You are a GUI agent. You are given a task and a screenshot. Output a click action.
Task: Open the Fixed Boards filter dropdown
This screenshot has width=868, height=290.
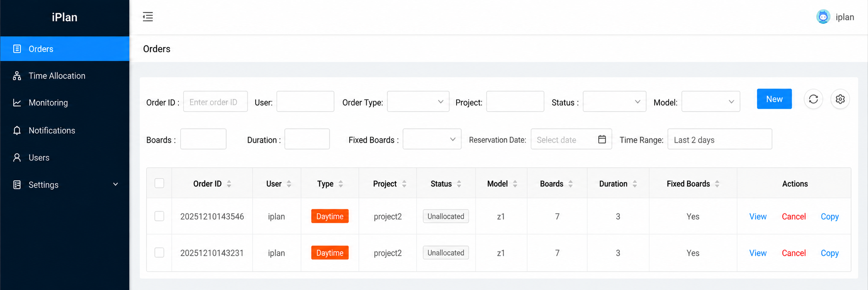[432, 139]
